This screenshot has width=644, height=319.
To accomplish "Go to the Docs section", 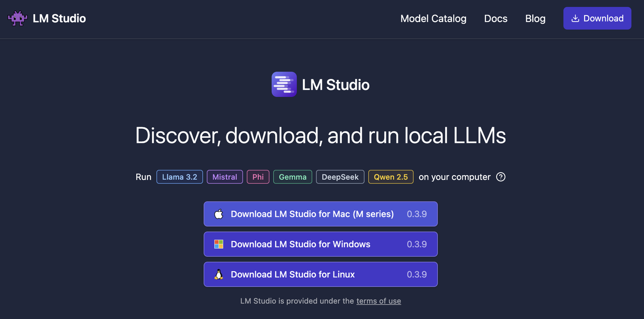I will (x=496, y=19).
